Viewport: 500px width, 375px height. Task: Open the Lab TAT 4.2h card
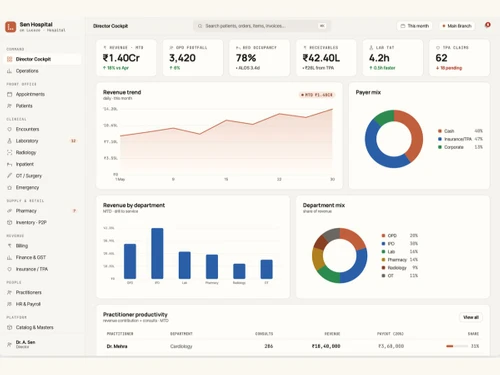click(x=393, y=58)
